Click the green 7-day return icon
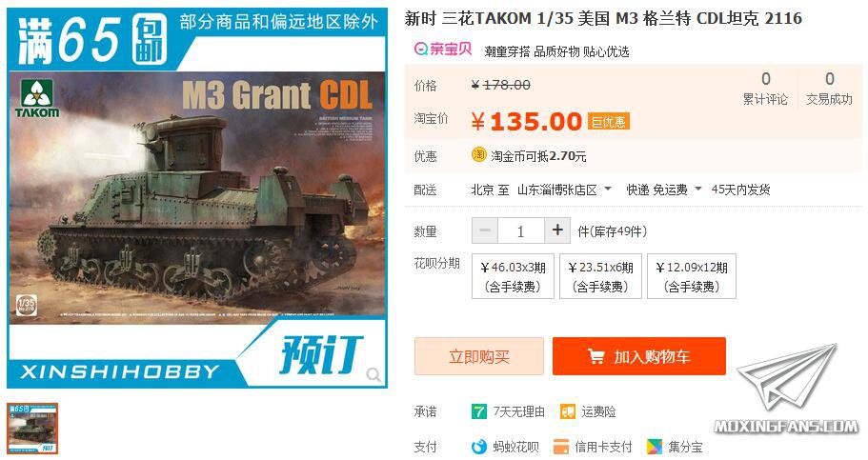The width and height of the screenshot is (868, 460). [x=478, y=411]
